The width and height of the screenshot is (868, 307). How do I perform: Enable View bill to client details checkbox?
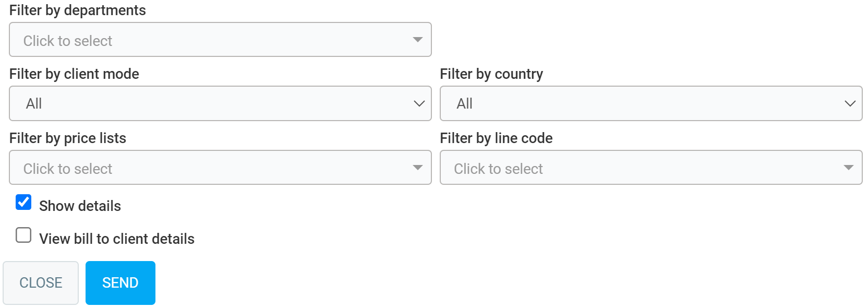point(23,235)
